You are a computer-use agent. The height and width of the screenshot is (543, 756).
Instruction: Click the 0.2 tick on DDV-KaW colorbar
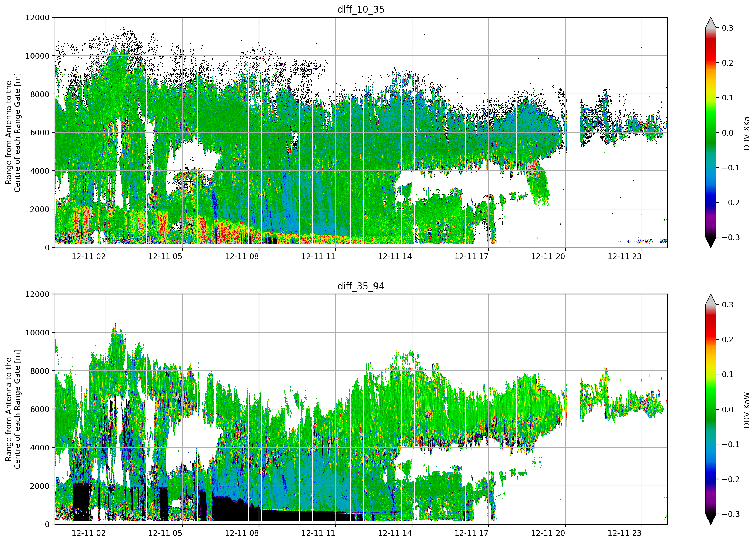[x=727, y=340]
